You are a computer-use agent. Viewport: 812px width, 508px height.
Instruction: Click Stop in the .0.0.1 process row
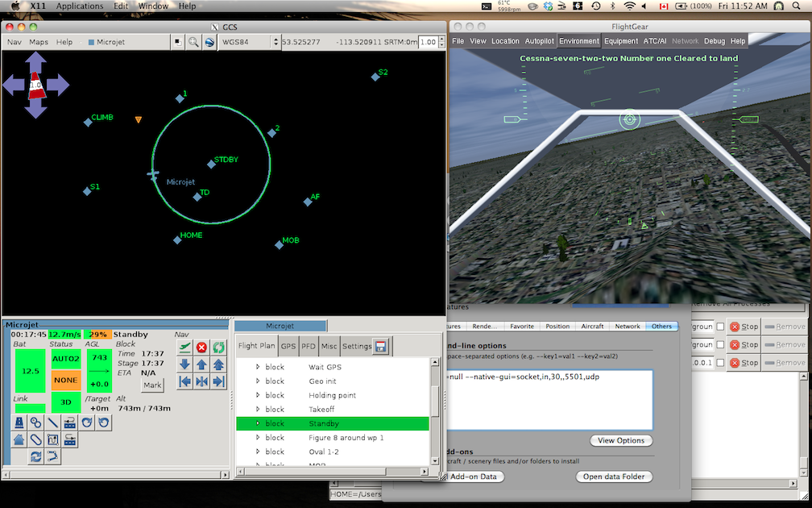tap(744, 363)
